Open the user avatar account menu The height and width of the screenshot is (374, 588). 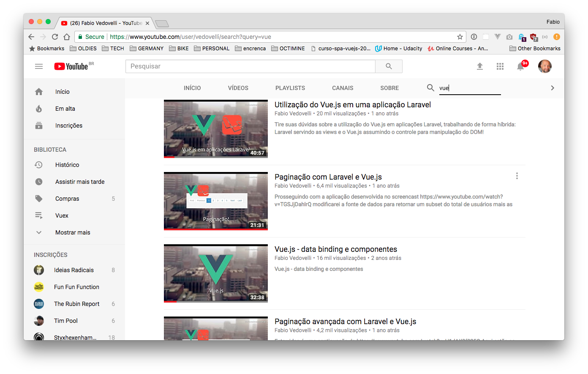coord(545,66)
